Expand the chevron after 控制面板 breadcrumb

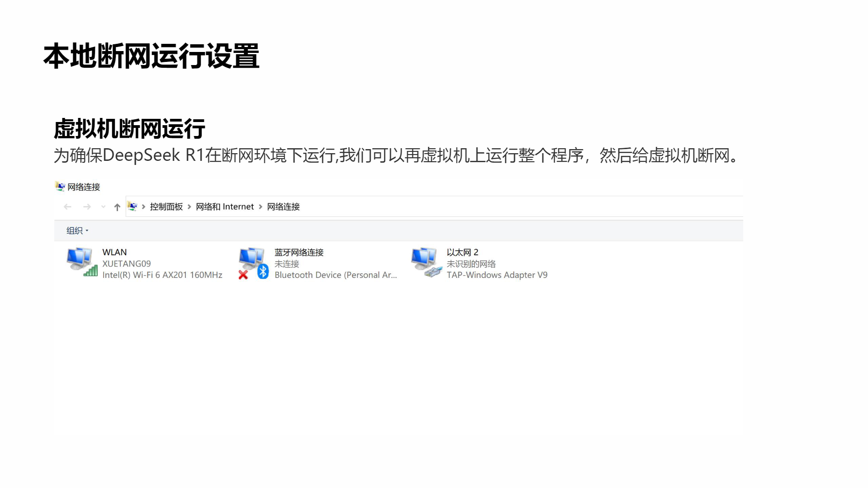189,206
